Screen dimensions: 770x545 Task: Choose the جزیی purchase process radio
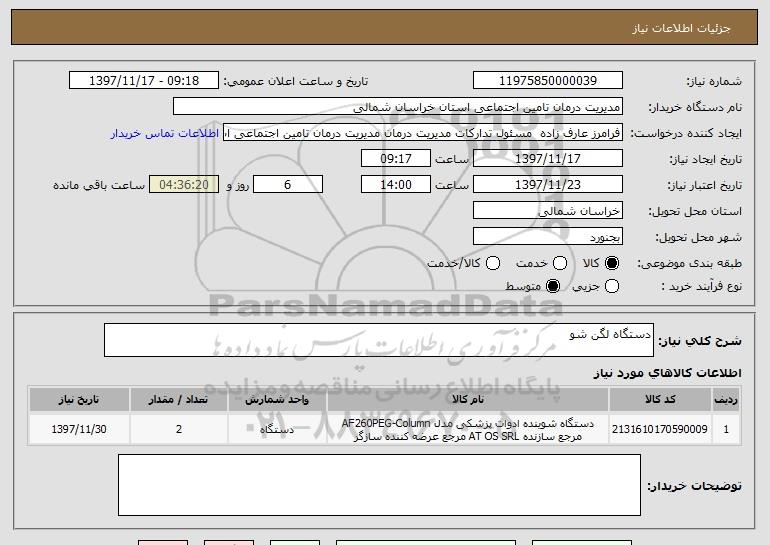pyautogui.click(x=612, y=286)
